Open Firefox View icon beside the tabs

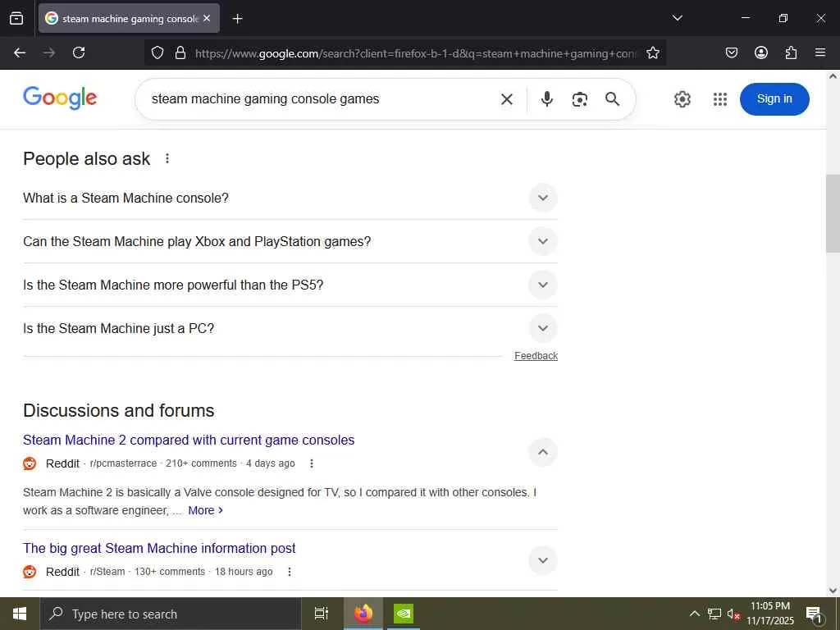(16, 18)
